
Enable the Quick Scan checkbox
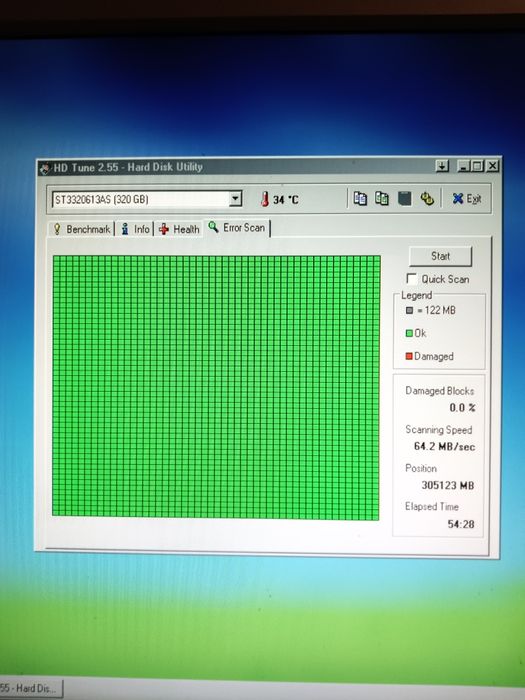coord(412,279)
